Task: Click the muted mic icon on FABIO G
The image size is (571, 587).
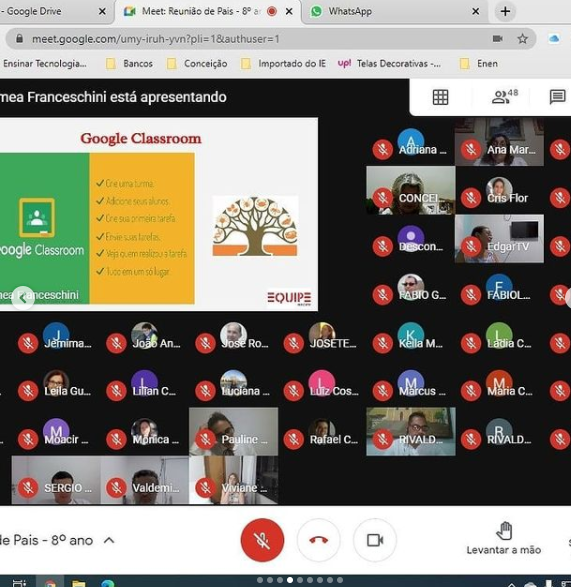Action: pyautogui.click(x=382, y=295)
